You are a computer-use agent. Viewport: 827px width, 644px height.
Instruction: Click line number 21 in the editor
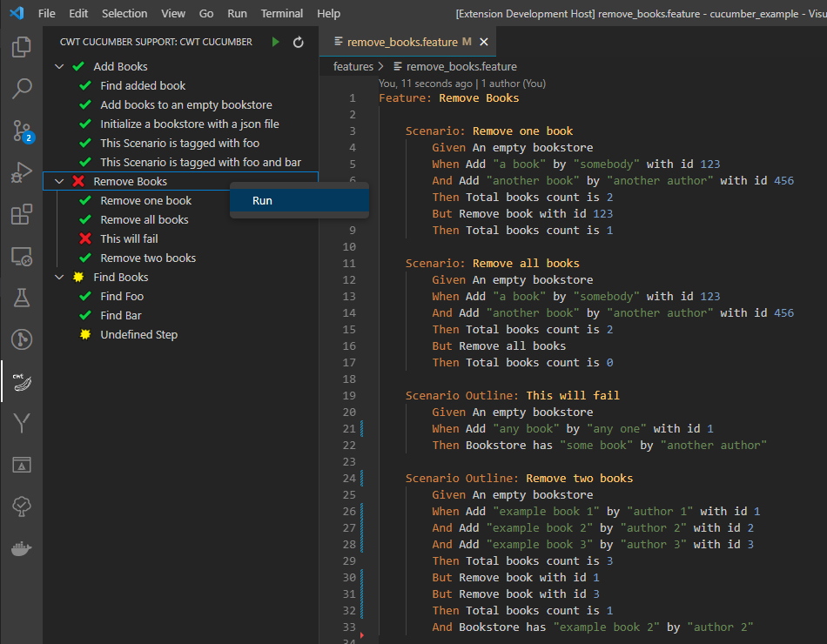(x=348, y=428)
